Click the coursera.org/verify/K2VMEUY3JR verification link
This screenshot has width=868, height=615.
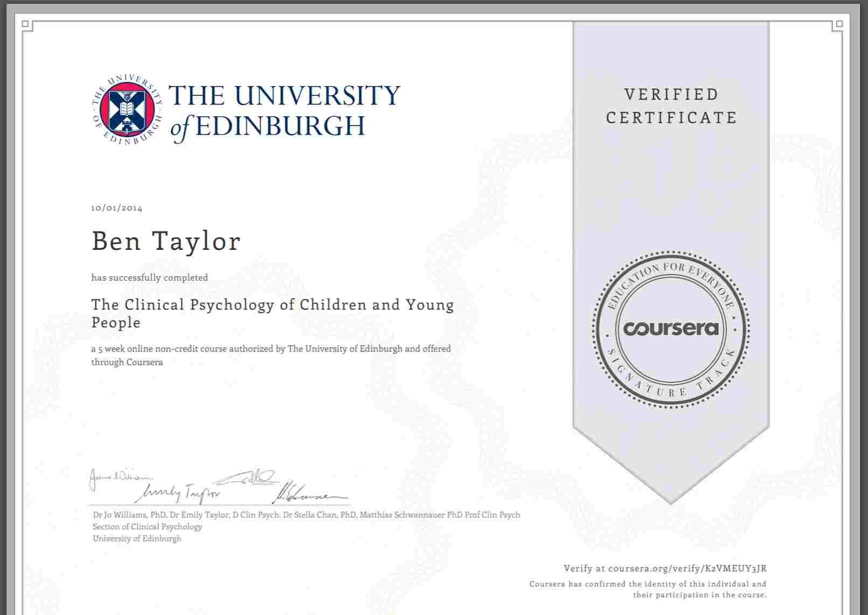pos(688,568)
